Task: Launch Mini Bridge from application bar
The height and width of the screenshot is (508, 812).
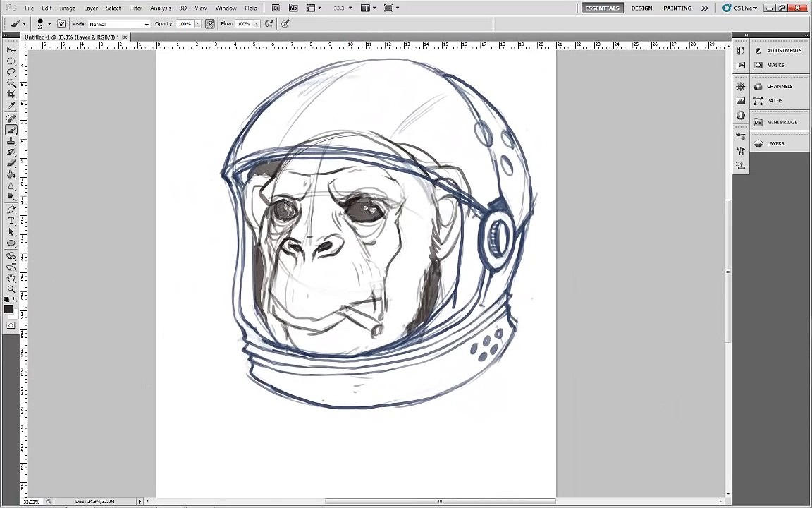Action: click(x=293, y=8)
